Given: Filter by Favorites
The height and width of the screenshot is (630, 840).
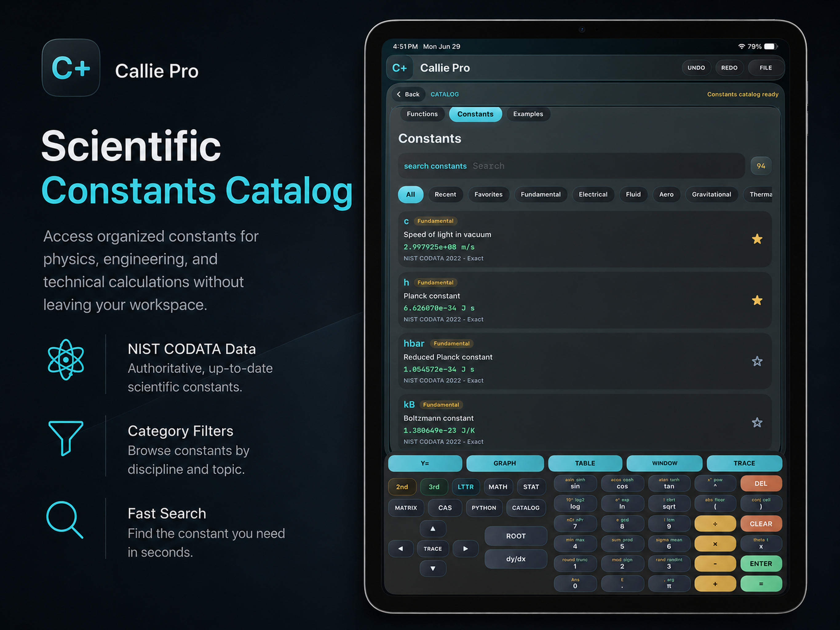Looking at the screenshot, I should tap(488, 194).
